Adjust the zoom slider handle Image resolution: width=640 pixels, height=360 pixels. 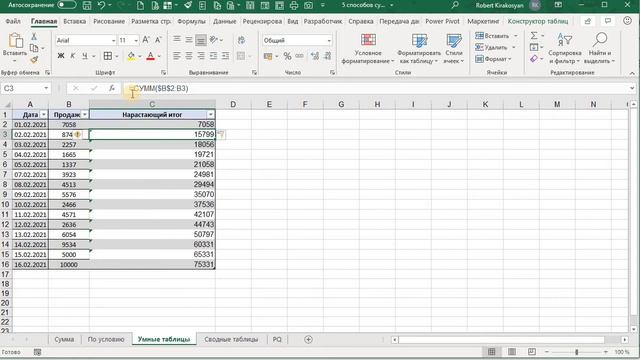click(x=577, y=352)
